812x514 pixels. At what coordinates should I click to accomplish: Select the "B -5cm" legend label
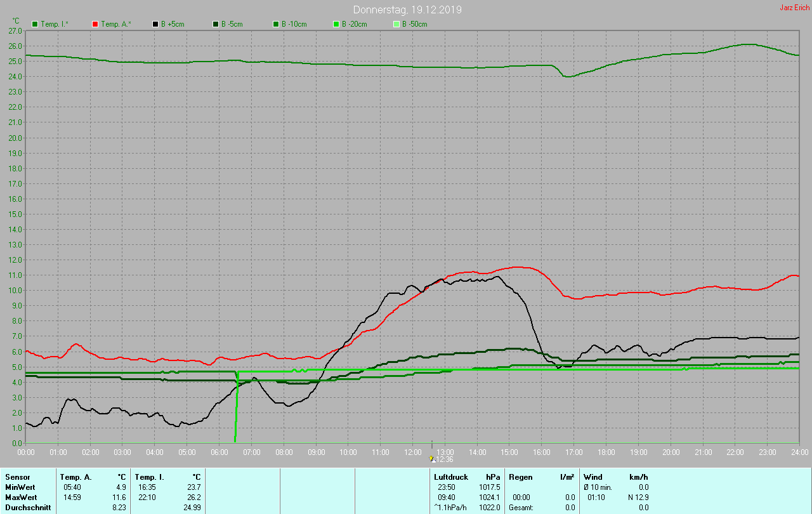232,24
